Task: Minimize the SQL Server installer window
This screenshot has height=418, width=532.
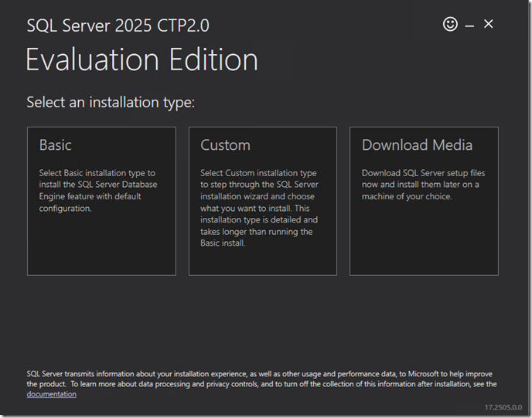Action: click(469, 25)
